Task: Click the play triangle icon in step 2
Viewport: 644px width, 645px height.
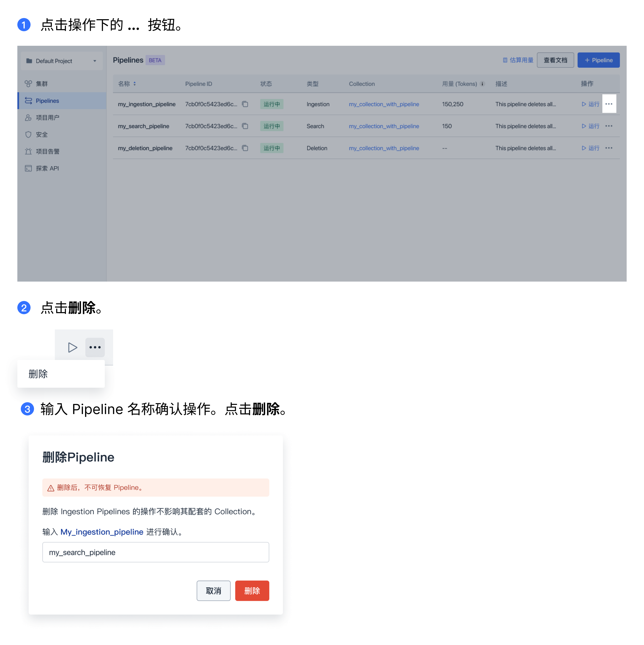Action: click(x=72, y=347)
